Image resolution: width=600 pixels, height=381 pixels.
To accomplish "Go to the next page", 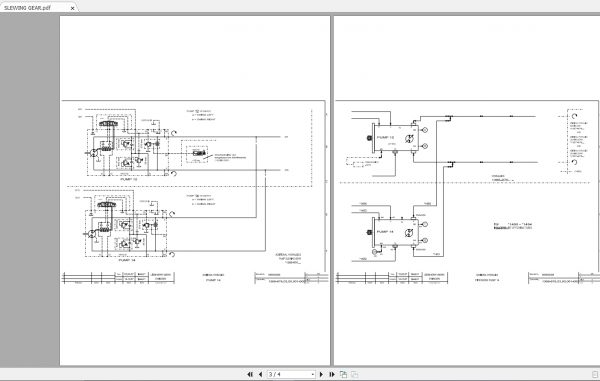I will click(x=321, y=374).
